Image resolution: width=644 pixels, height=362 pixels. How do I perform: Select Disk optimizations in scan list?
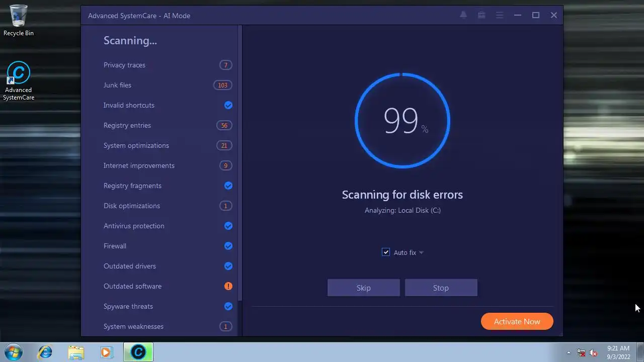click(131, 206)
